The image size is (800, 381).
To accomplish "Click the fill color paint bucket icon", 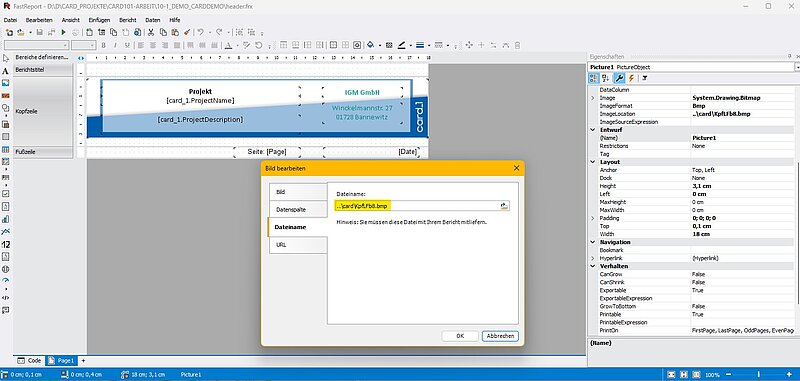I will 371,45.
